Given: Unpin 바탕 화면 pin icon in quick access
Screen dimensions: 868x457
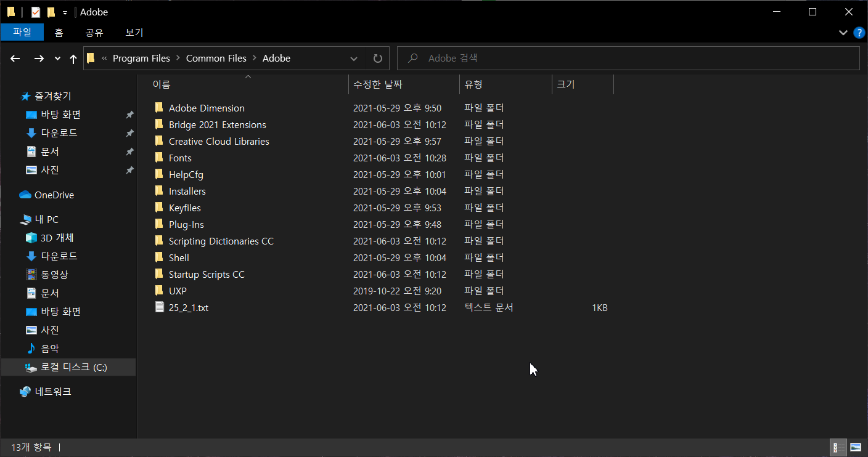Looking at the screenshot, I should pos(129,115).
